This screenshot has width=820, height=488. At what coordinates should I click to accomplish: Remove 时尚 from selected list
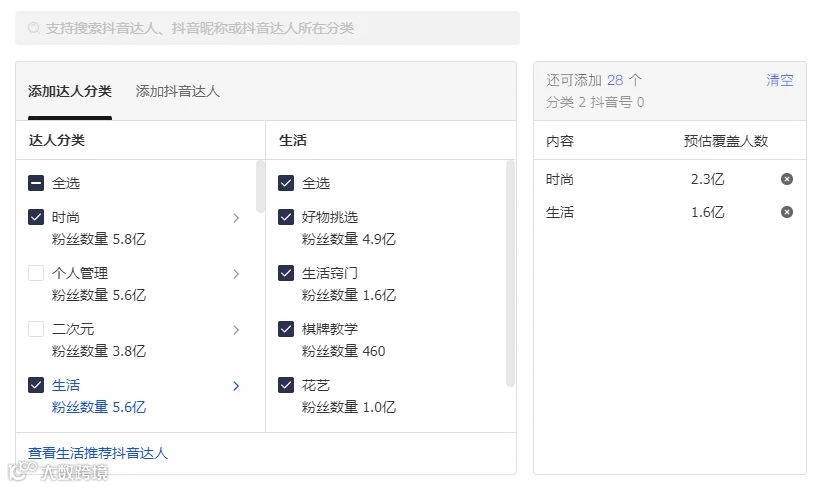tap(787, 179)
